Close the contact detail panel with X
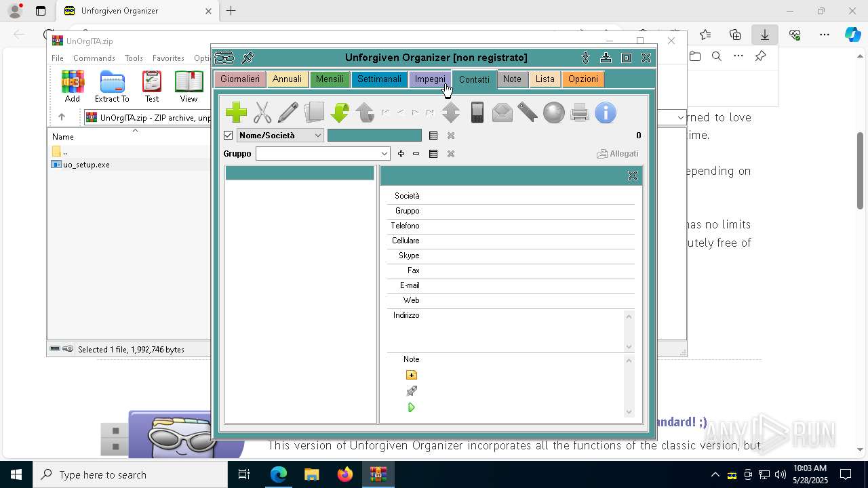 click(633, 176)
